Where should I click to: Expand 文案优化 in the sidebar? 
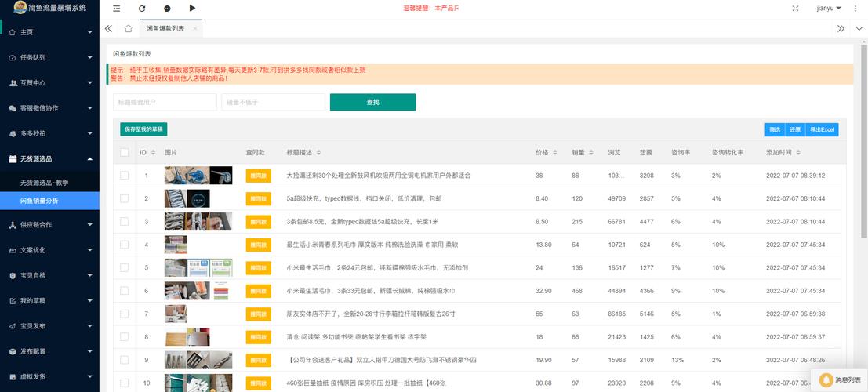click(x=50, y=250)
